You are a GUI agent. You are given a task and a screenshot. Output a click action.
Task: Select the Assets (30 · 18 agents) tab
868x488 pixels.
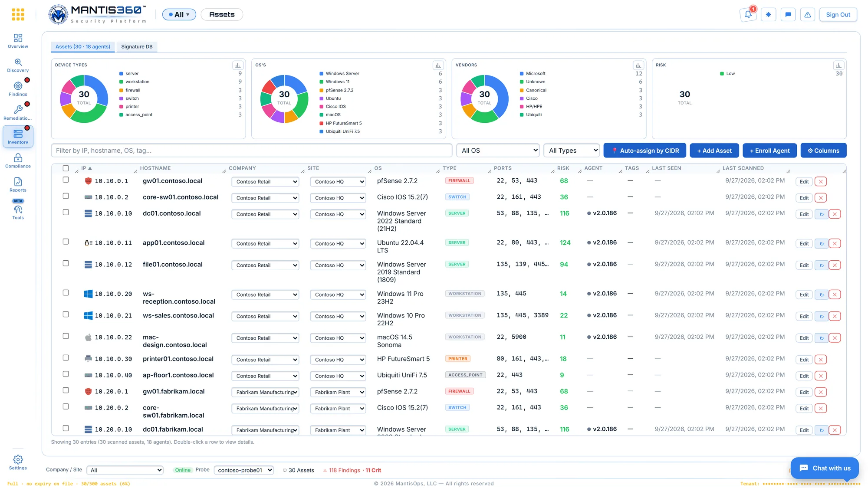[x=83, y=47]
